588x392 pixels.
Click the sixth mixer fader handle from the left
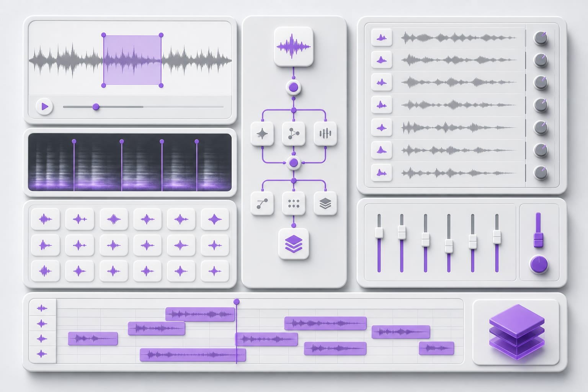pyautogui.click(x=497, y=237)
